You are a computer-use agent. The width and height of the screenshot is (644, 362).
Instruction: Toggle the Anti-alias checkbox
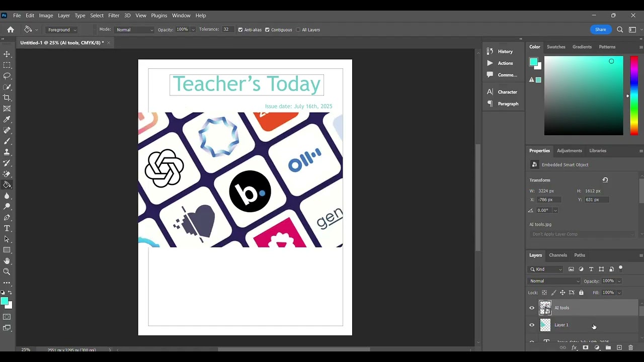click(x=240, y=30)
